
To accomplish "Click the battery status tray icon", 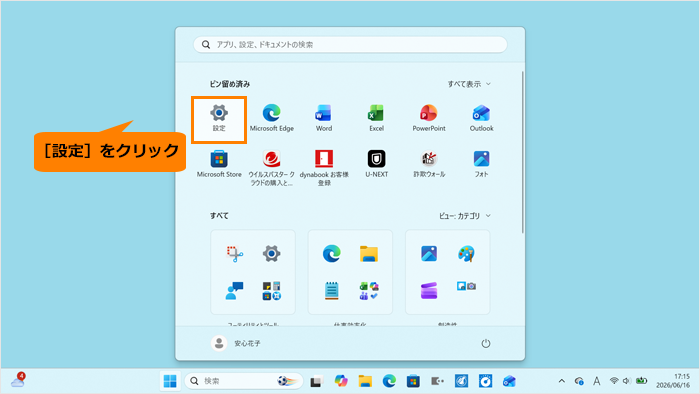I will [642, 381].
